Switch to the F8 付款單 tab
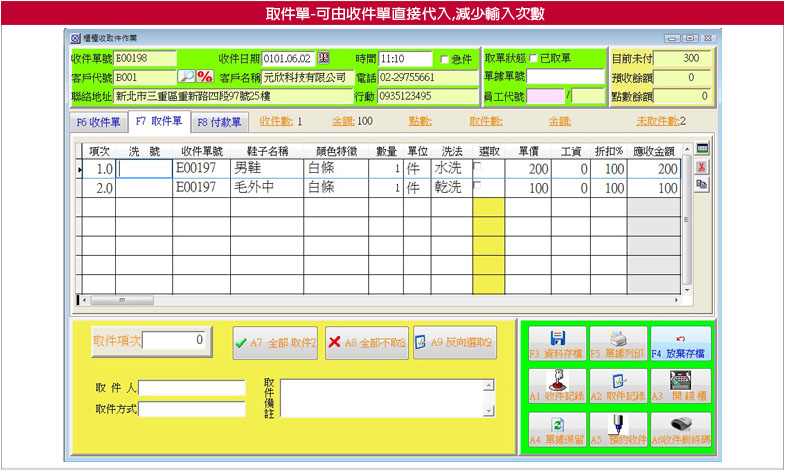Image resolution: width=786 pixels, height=475 pixels. click(218, 123)
